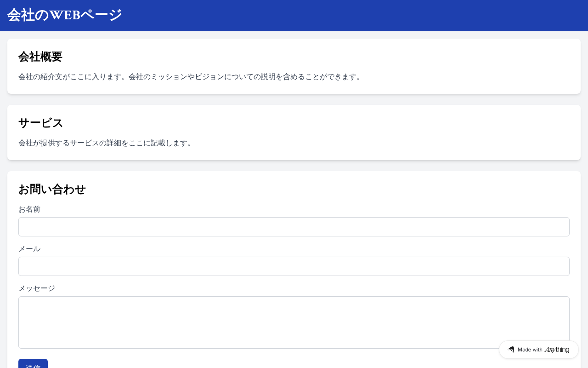Focus the お名前 input field
588x368 pixels.
pyautogui.click(x=294, y=227)
